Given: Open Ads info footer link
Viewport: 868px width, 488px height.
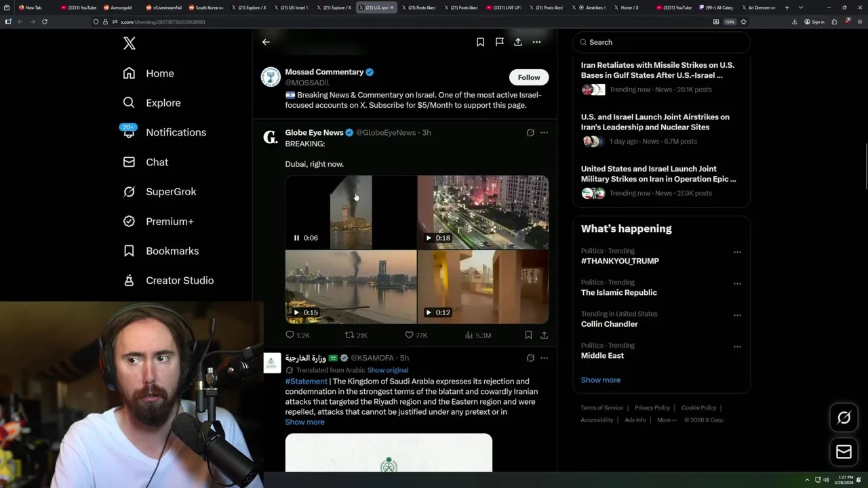Looking at the screenshot, I should coord(635,420).
